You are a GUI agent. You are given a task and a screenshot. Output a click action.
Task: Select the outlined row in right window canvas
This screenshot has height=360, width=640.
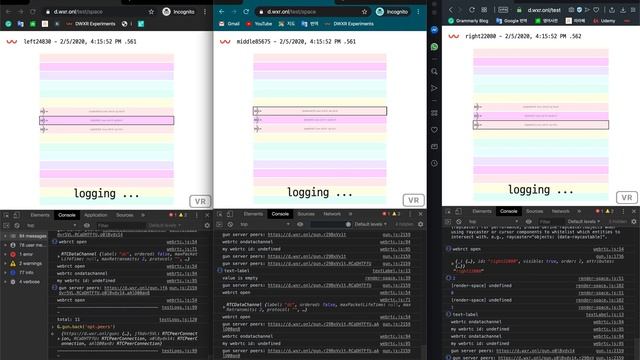click(541, 125)
